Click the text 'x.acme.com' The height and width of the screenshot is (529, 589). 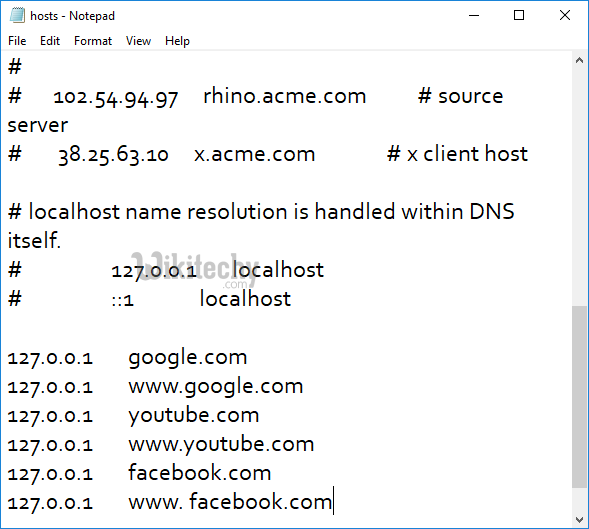[254, 154]
